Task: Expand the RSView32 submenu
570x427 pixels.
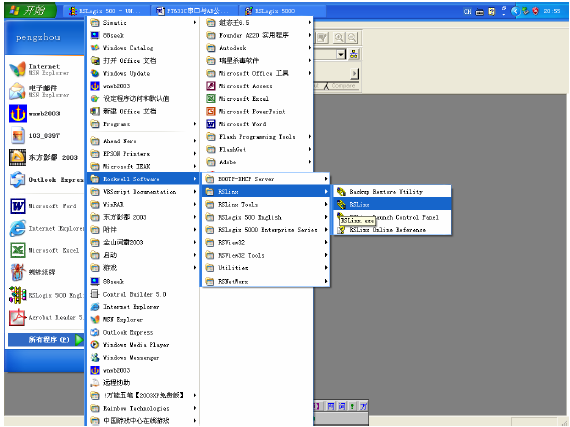Action: point(266,242)
